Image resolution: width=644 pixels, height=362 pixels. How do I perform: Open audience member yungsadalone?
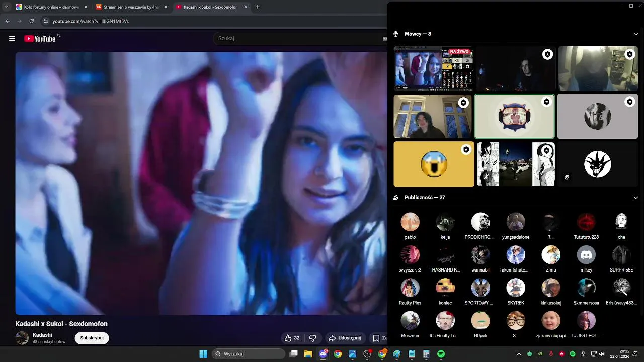tap(516, 226)
